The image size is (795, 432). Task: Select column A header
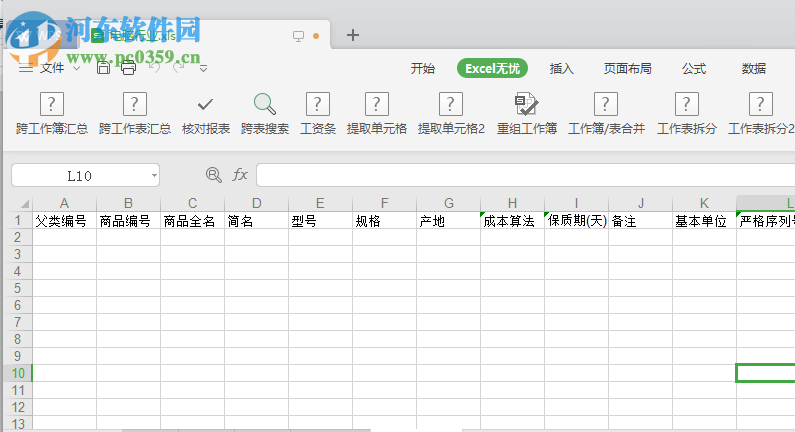64,203
